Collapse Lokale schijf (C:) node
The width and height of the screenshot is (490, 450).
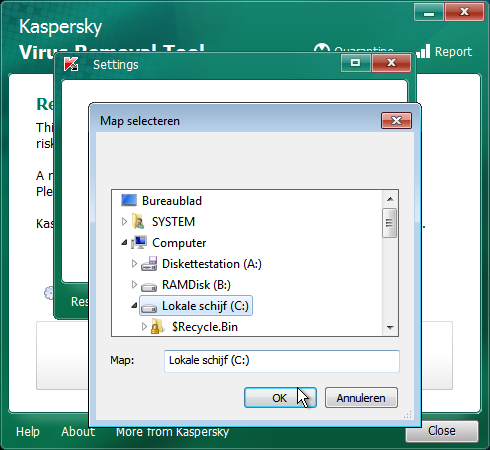coord(134,305)
